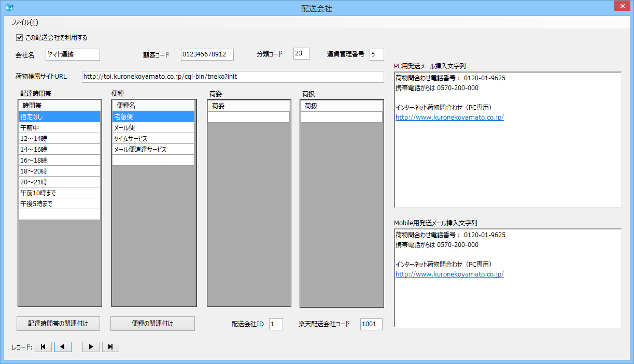The width and height of the screenshot is (634, 364).
Task: Select 午前10時まで time slot row
Action: point(59,193)
